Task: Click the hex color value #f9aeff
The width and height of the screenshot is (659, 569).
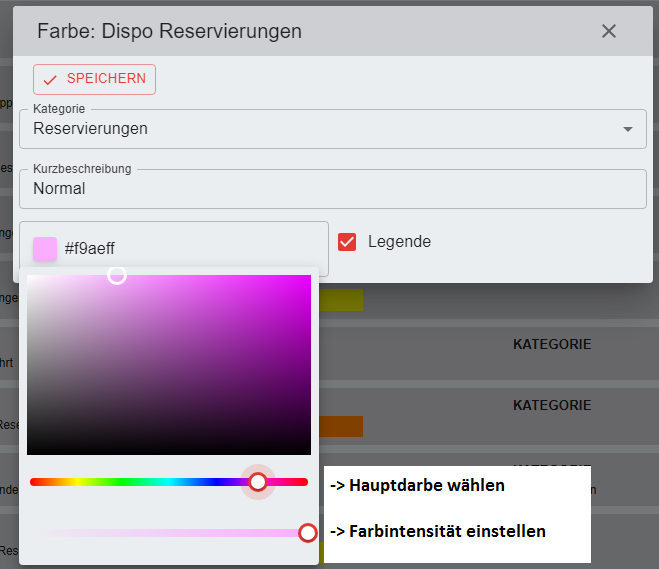Action: coord(97,249)
